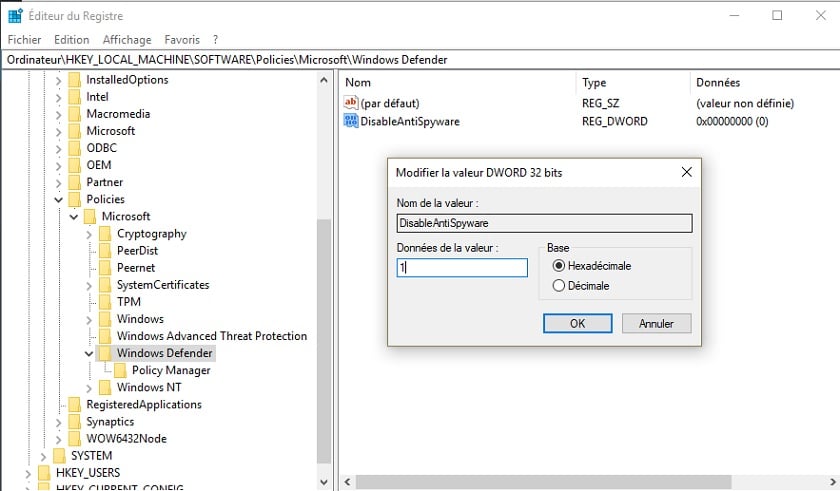
Task: Collapse the Microsoft key under Policies
Action: pyautogui.click(x=74, y=217)
